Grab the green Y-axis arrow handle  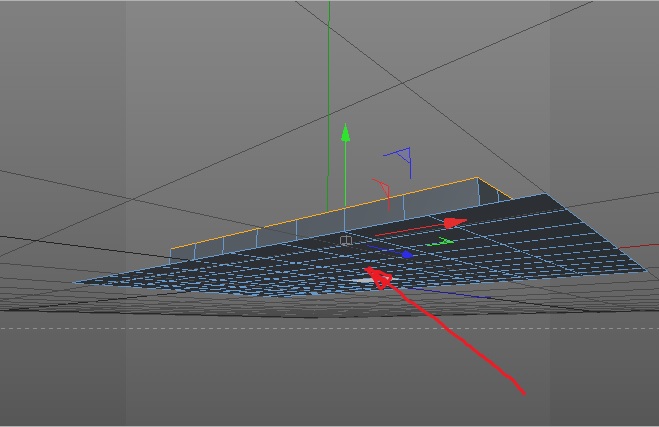345,132
